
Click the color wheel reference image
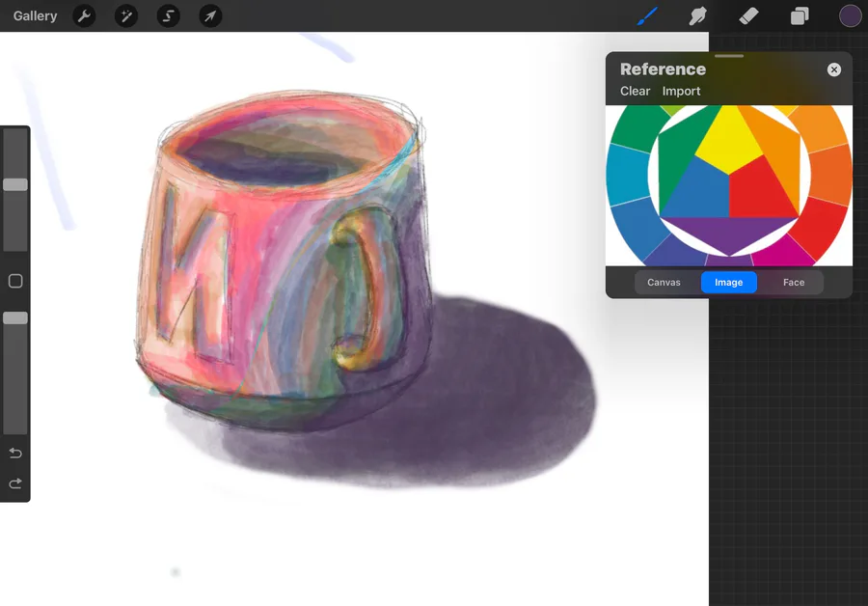pos(728,185)
